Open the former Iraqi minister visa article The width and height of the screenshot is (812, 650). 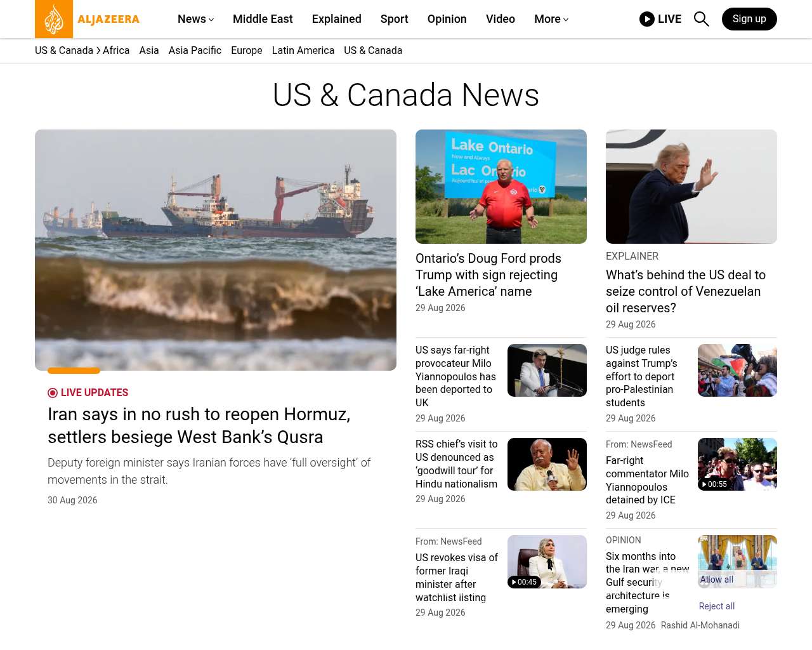point(457,578)
